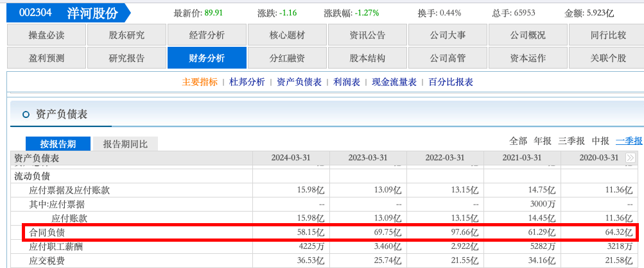644x268 pixels.
Task: Click the 2022-03-31 column header
Action: pyautogui.click(x=445, y=158)
